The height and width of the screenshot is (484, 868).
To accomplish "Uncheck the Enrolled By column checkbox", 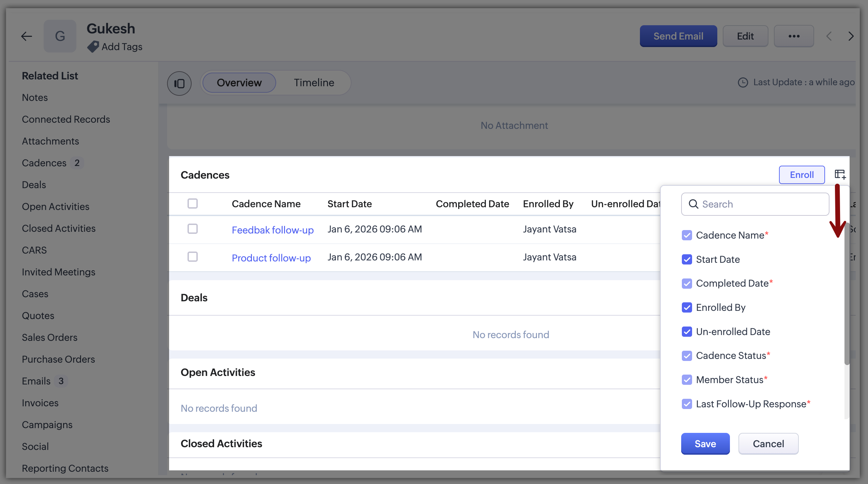I will tap(687, 307).
